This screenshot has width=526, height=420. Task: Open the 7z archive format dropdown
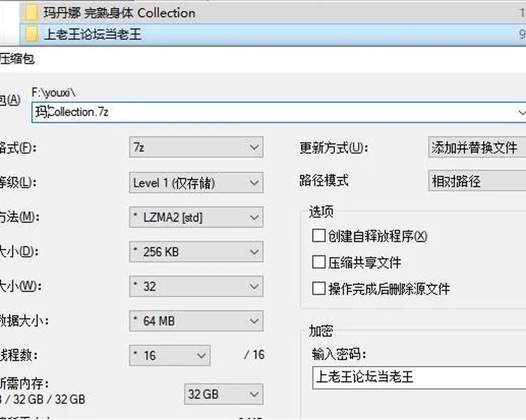point(196,147)
